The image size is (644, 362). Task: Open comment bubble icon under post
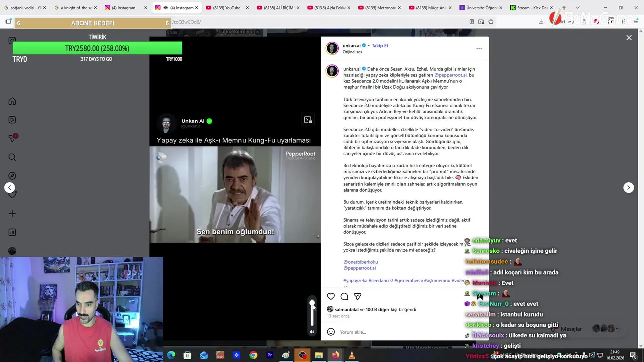point(344,297)
